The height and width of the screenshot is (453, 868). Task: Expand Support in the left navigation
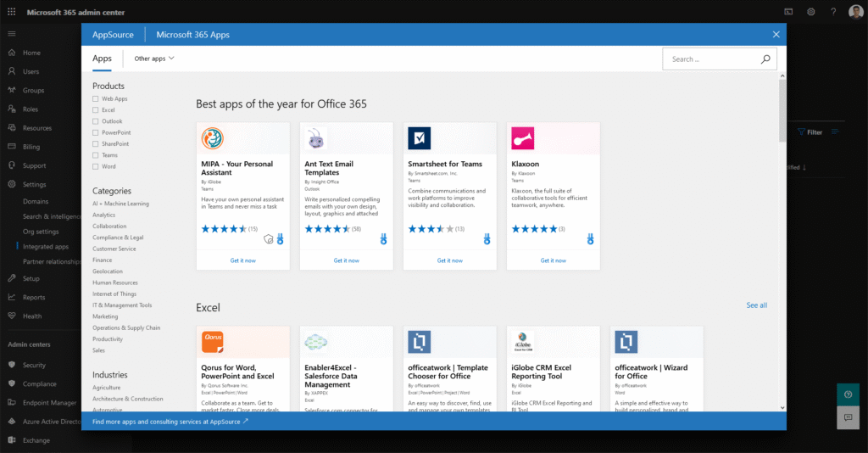click(x=34, y=165)
